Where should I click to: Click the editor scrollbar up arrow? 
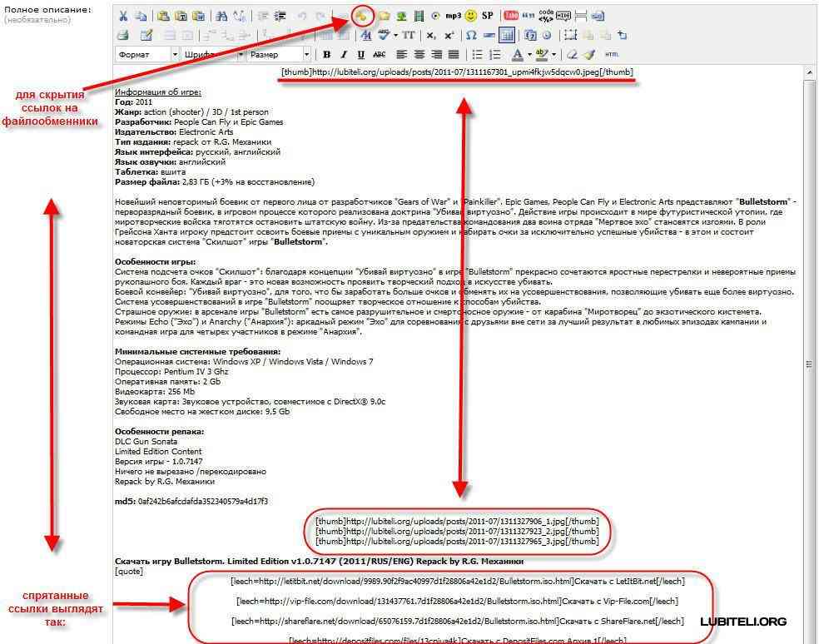point(810,72)
